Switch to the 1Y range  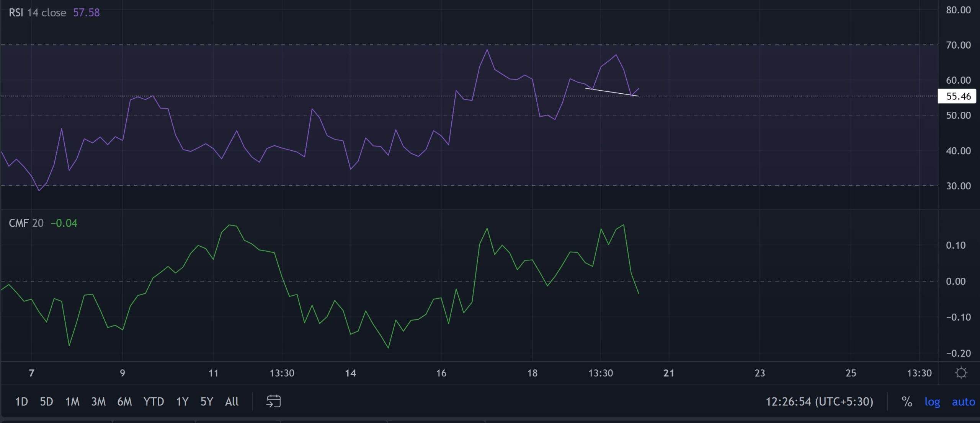click(182, 402)
